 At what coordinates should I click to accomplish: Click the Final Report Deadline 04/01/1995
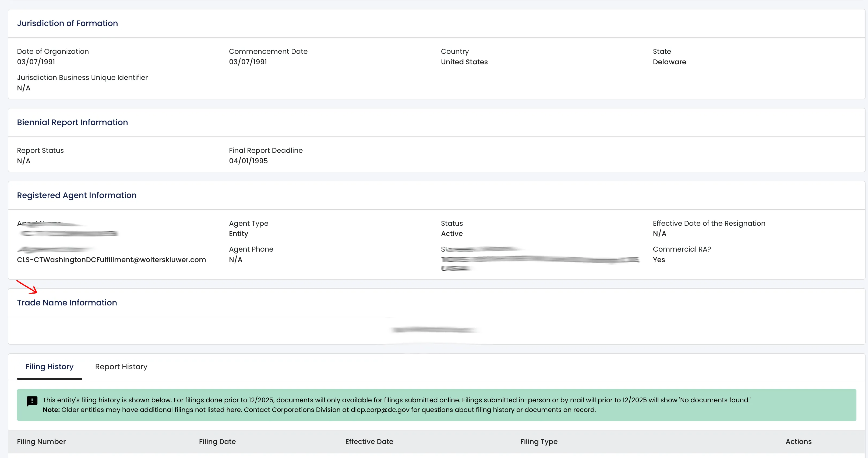[x=248, y=161]
